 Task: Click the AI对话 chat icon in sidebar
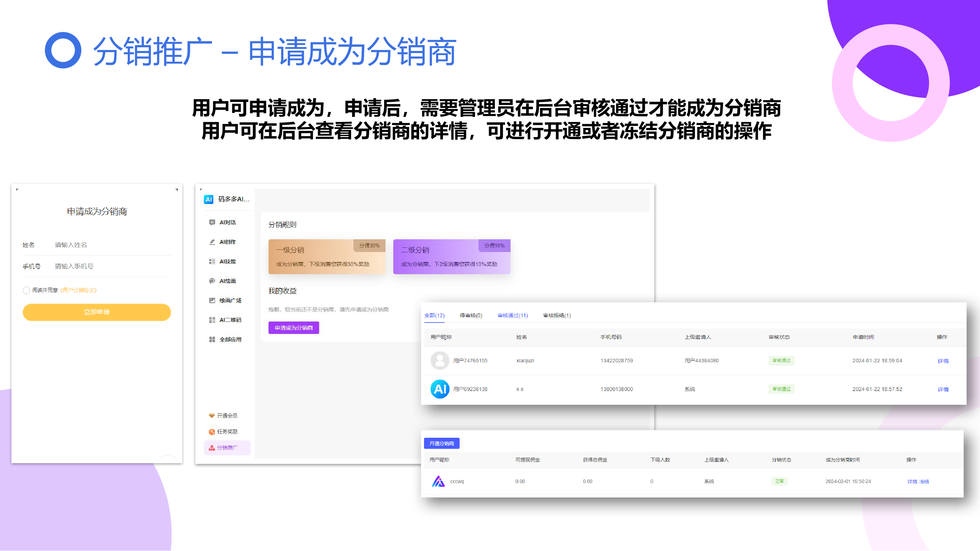click(212, 222)
